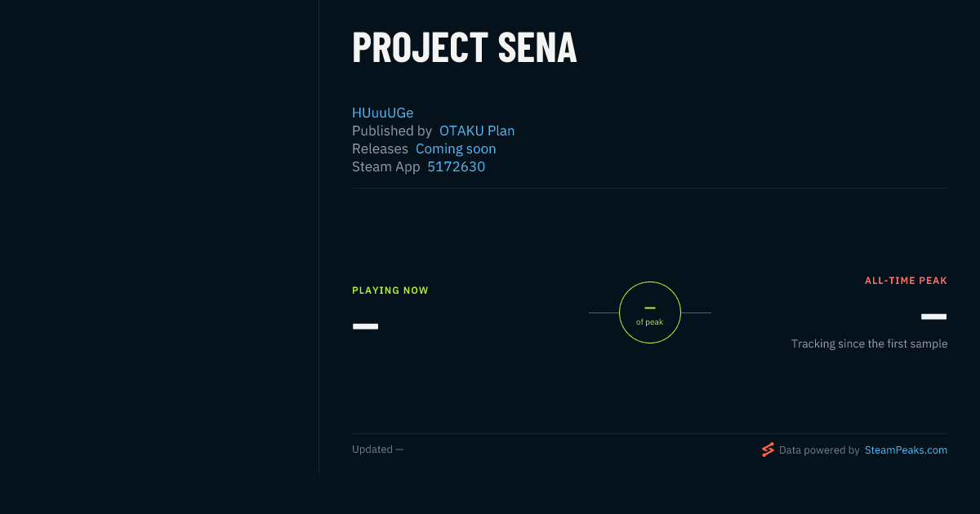Image resolution: width=980 pixels, height=514 pixels.
Task: Open Steam App ID 5172630 link
Action: 457,166
